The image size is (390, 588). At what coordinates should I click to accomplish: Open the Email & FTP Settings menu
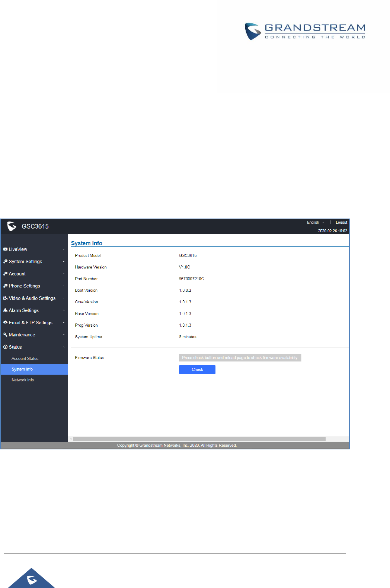34,323
